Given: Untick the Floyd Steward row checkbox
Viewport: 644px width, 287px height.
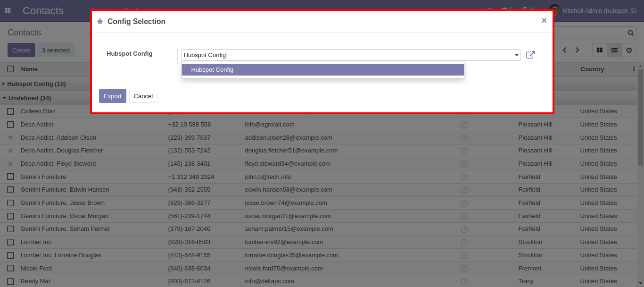Looking at the screenshot, I should click(10, 164).
